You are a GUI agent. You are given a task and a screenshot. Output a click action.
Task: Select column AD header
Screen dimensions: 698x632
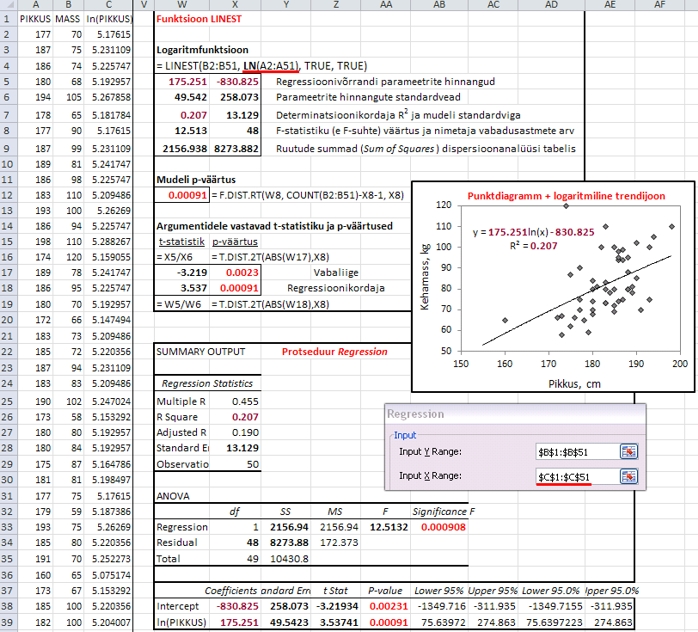[x=551, y=5]
